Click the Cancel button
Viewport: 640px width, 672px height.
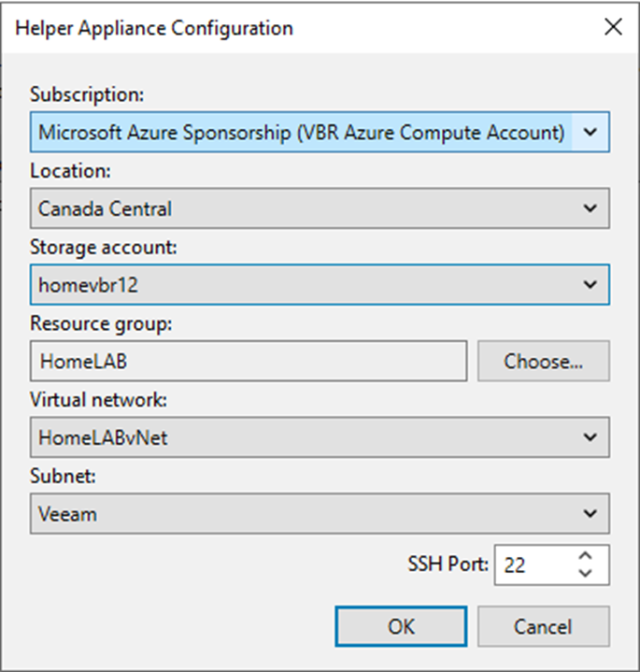(544, 626)
